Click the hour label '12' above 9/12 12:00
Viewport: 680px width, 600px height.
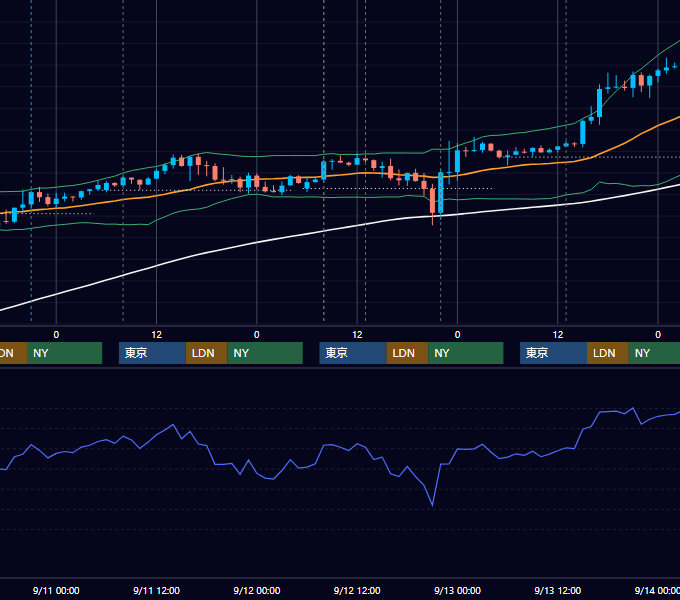(357, 335)
